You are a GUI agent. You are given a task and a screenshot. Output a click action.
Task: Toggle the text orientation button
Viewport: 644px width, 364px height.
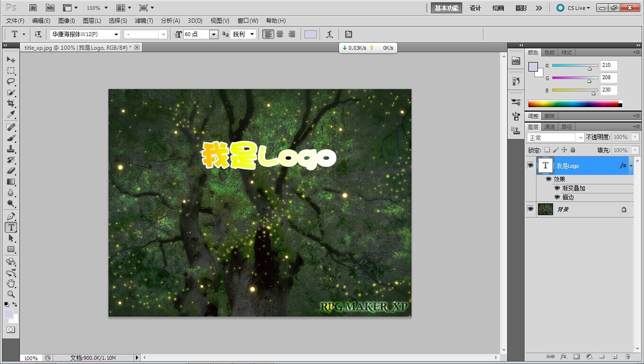pos(38,34)
